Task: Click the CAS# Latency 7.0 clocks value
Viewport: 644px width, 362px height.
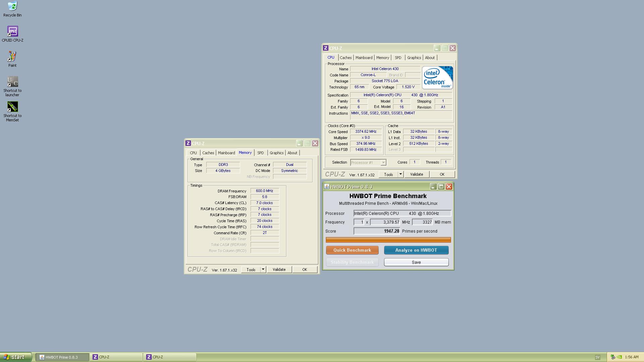Action: tap(265, 203)
